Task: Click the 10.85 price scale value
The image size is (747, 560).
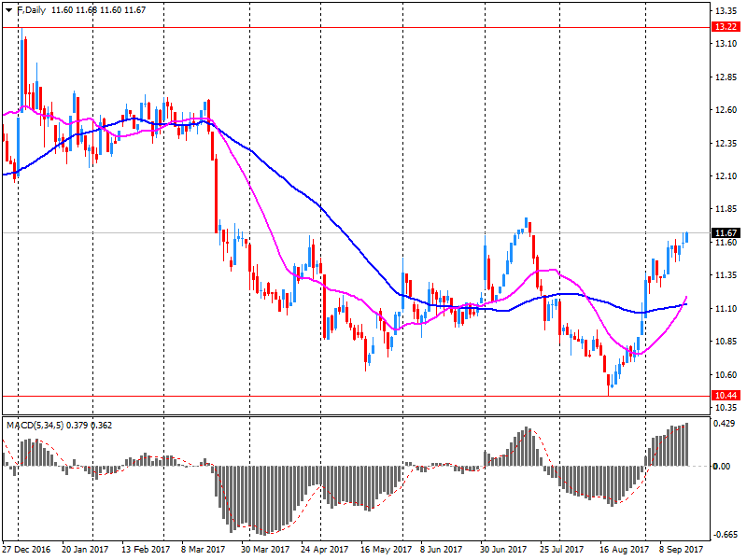Action: click(726, 342)
